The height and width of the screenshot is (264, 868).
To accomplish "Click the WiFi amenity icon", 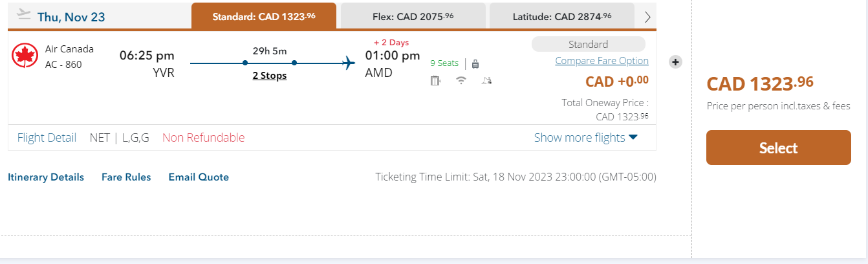I will click(x=461, y=81).
